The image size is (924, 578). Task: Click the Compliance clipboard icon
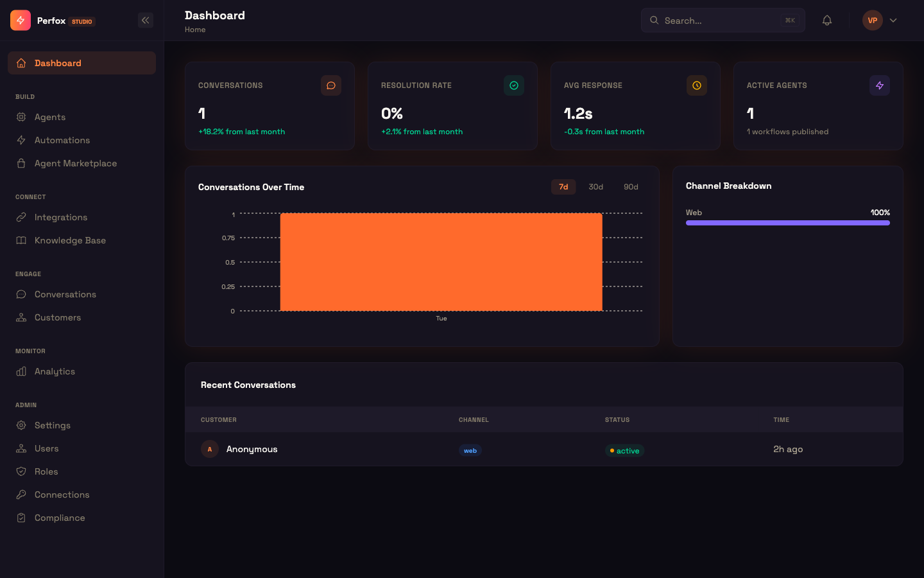(x=21, y=518)
